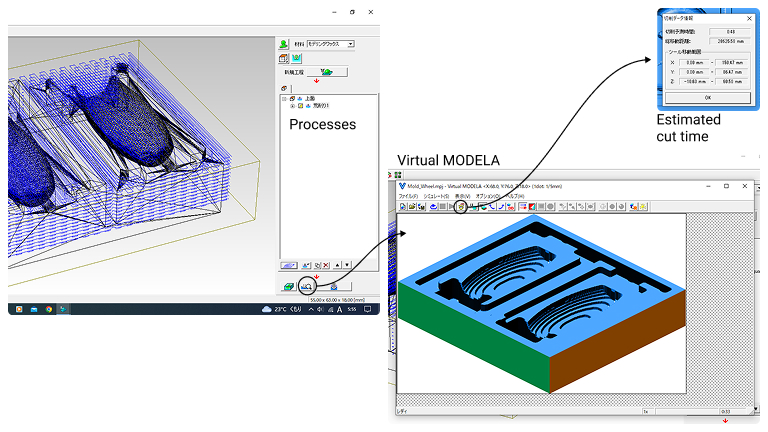The width and height of the screenshot is (768, 432).
Task: Click the yellow icon on the roughing row
Action: (x=300, y=106)
